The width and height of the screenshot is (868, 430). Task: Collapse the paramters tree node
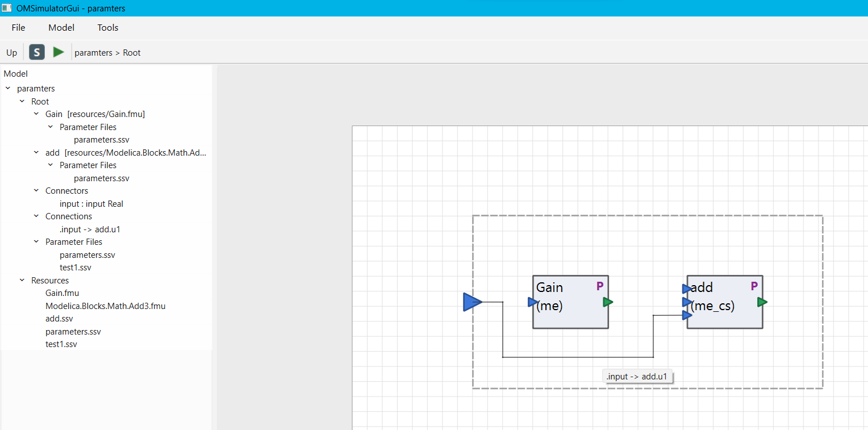pyautogui.click(x=8, y=89)
